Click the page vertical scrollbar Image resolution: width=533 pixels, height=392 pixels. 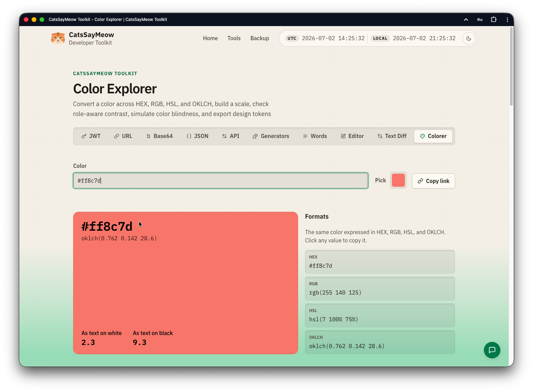tap(511, 66)
